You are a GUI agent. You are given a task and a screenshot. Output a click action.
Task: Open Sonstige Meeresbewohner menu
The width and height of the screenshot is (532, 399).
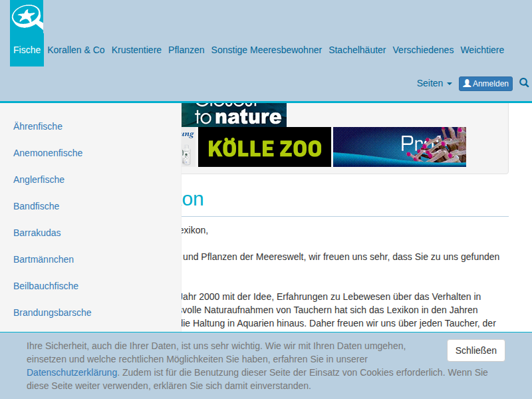266,50
